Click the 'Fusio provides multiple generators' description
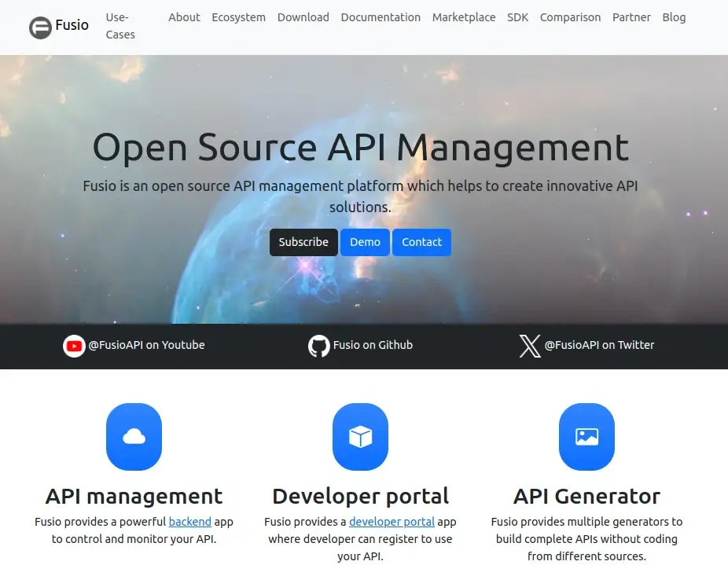This screenshot has width=728, height=565. click(x=586, y=539)
